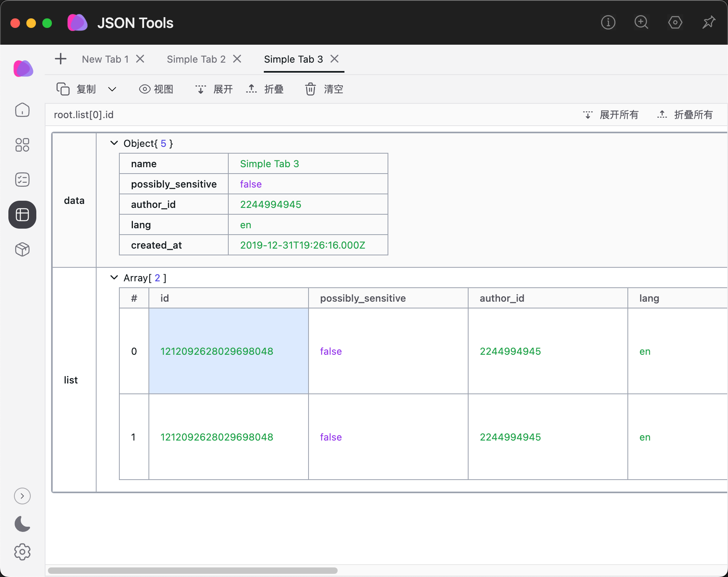This screenshot has height=577, width=728.
Task: Open the home sidebar icon
Action: tap(22, 110)
